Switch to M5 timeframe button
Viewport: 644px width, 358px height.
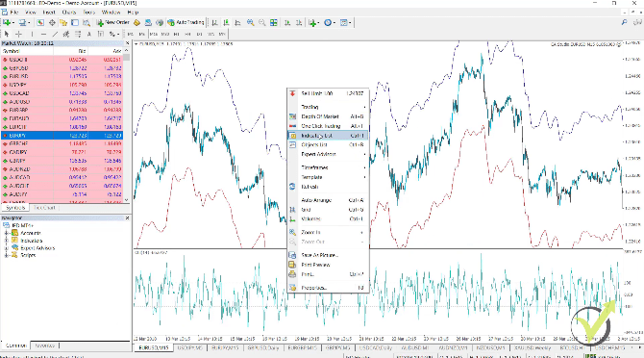(142, 34)
